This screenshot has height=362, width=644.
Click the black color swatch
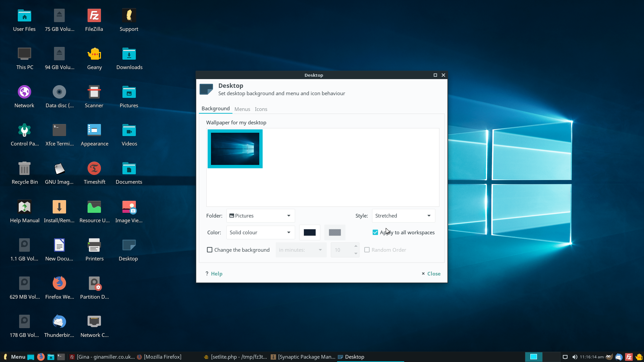[310, 232]
